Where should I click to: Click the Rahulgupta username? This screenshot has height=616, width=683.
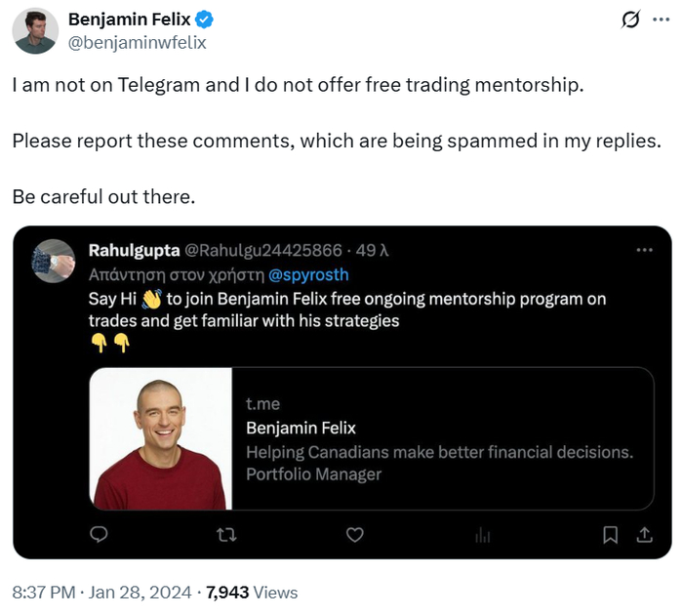tap(134, 251)
